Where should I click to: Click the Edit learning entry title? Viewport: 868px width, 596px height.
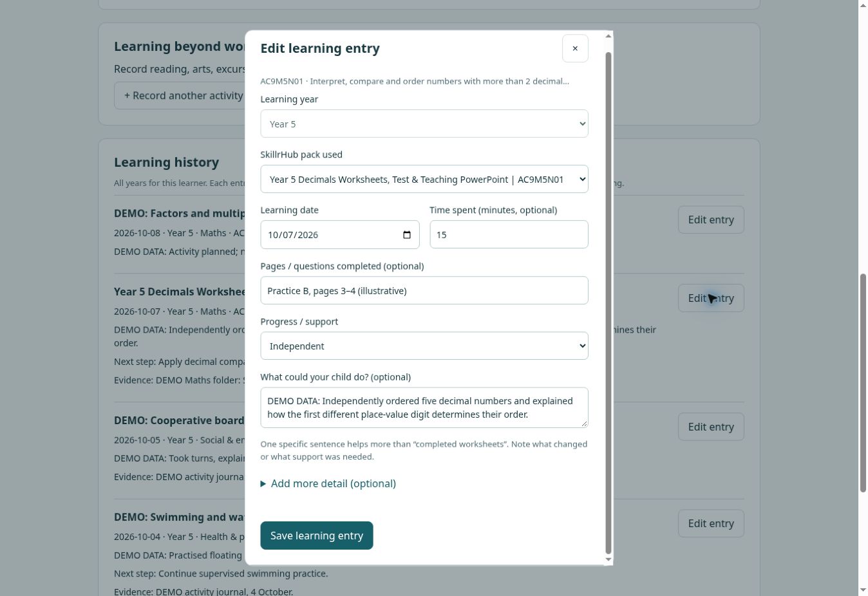pyautogui.click(x=320, y=48)
